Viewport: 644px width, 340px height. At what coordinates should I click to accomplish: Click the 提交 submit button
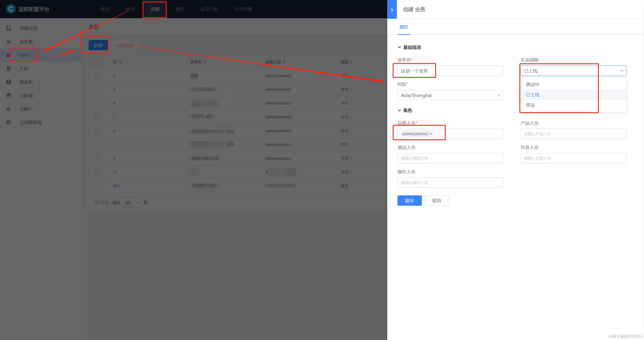click(409, 201)
